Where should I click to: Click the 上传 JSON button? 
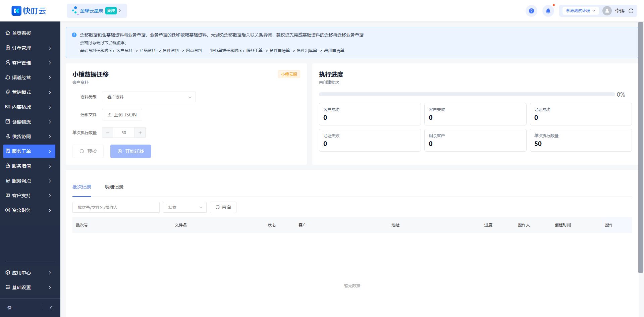122,115
